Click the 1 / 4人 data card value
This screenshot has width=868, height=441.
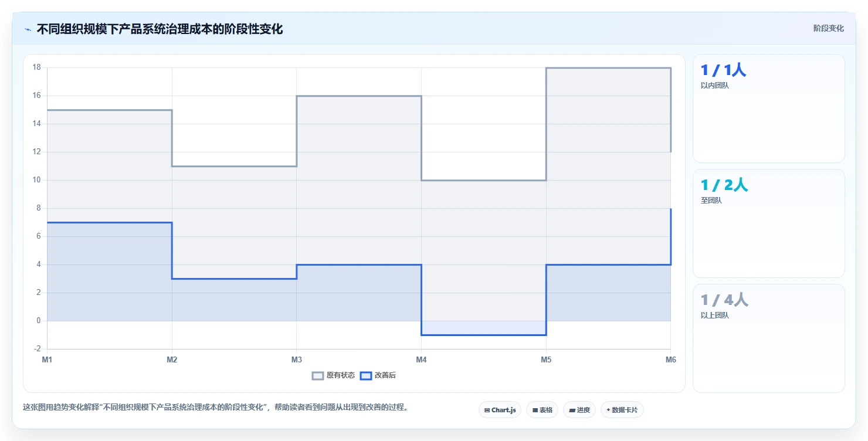point(724,300)
